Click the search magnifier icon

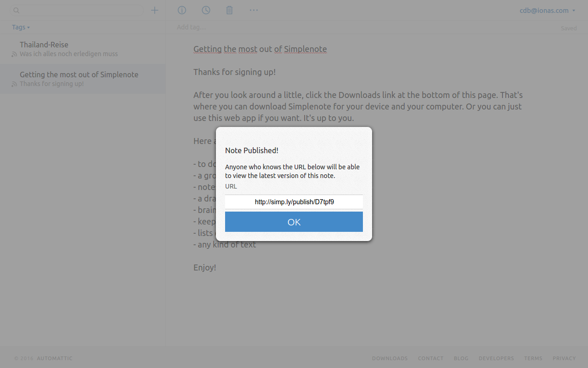coord(17,10)
